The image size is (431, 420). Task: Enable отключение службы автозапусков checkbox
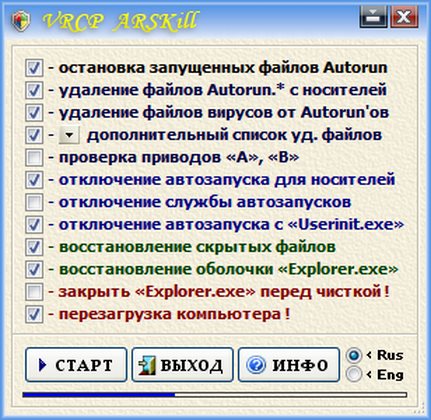[34, 202]
